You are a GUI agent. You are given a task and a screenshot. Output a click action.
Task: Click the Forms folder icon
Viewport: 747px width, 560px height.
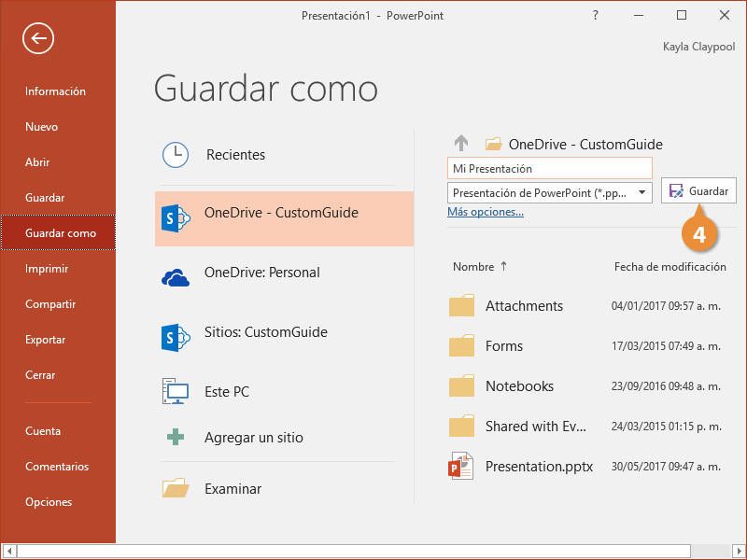[x=461, y=345]
